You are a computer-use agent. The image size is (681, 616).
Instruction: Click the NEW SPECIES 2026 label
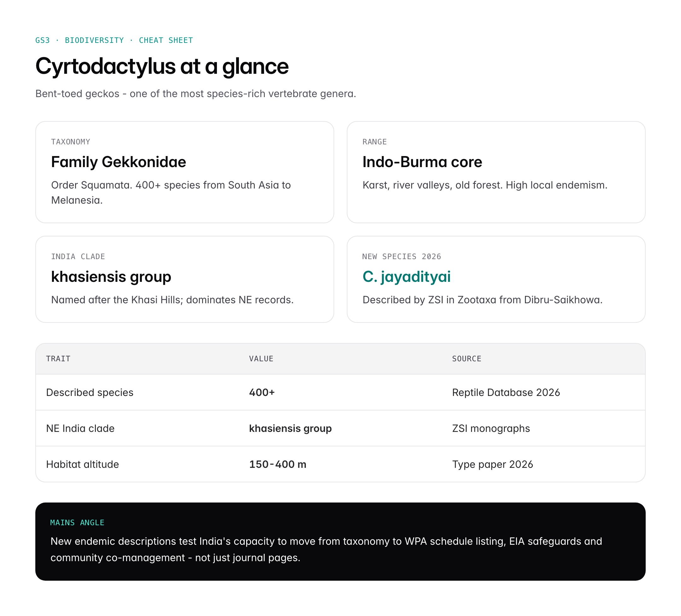401,257
